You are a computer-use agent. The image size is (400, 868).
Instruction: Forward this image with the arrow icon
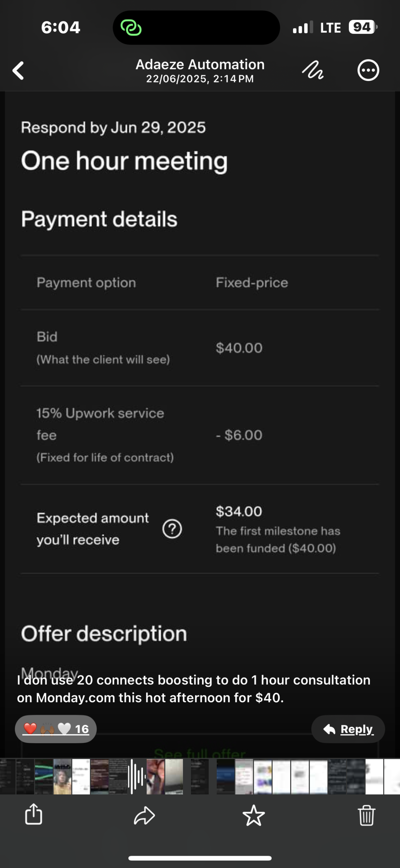144,814
